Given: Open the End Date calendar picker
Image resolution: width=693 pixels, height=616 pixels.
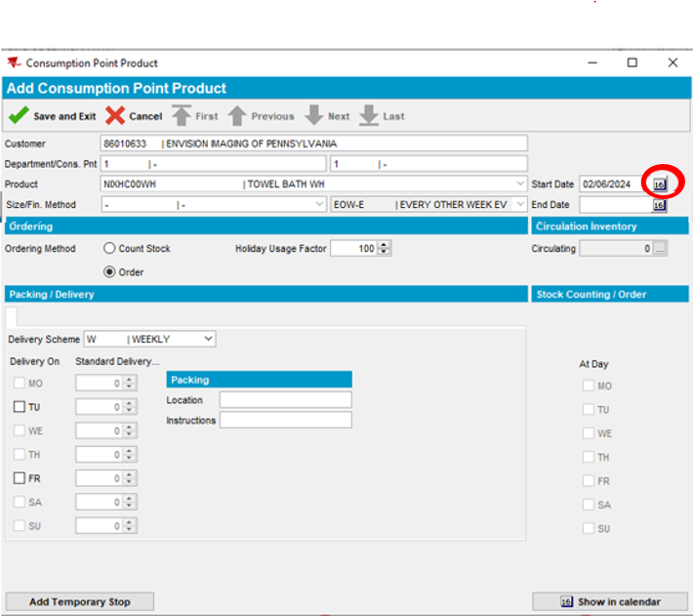Looking at the screenshot, I should click(x=659, y=205).
